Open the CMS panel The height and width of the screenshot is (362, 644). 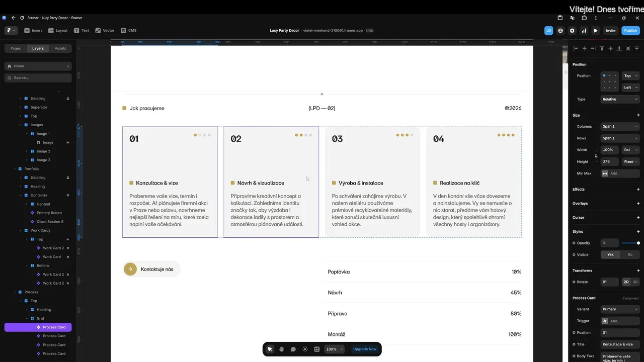pyautogui.click(x=128, y=31)
